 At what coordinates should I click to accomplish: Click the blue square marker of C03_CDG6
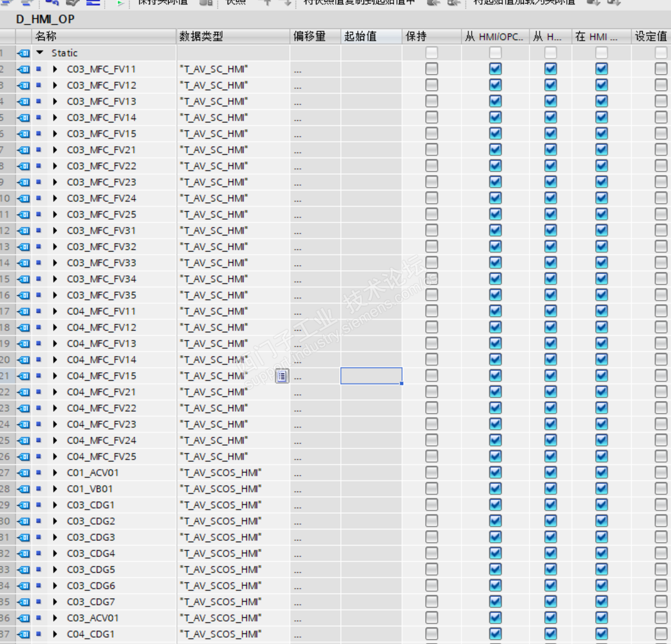click(x=39, y=585)
